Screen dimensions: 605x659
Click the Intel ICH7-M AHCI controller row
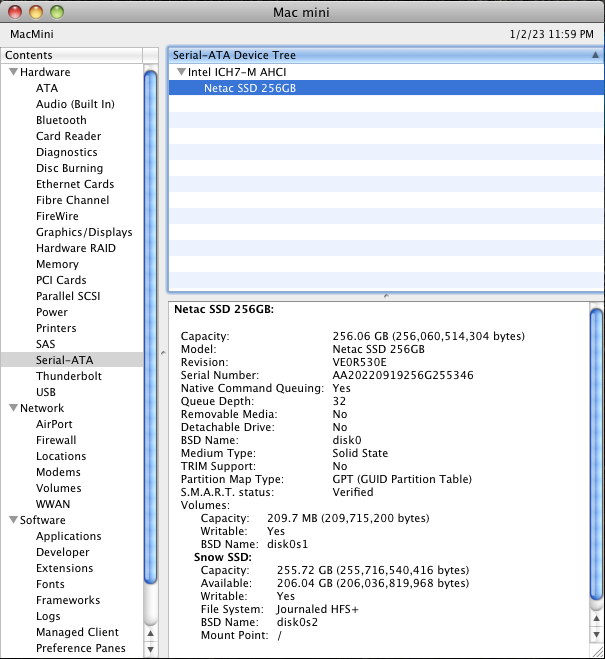pos(387,72)
